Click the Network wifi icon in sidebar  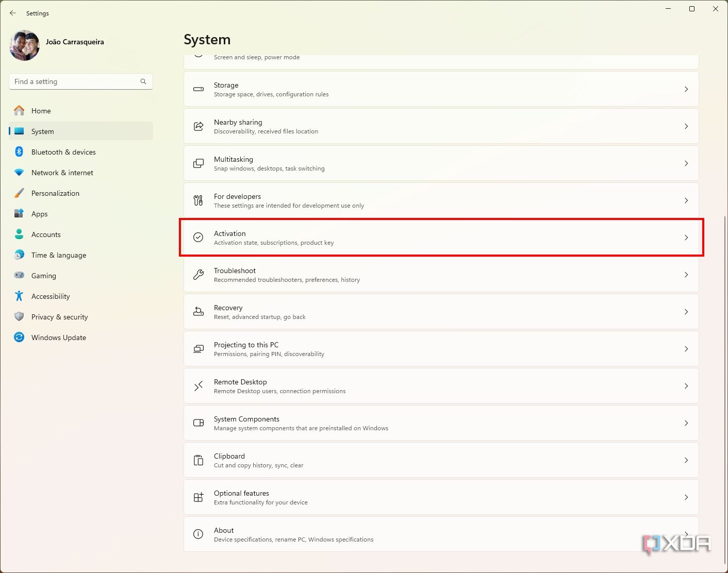19,172
